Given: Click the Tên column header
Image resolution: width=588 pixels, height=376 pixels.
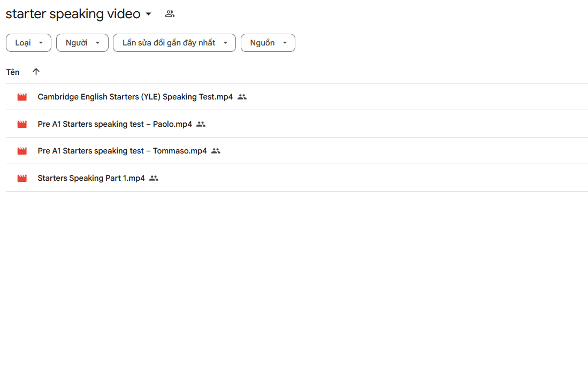Looking at the screenshot, I should (x=13, y=72).
